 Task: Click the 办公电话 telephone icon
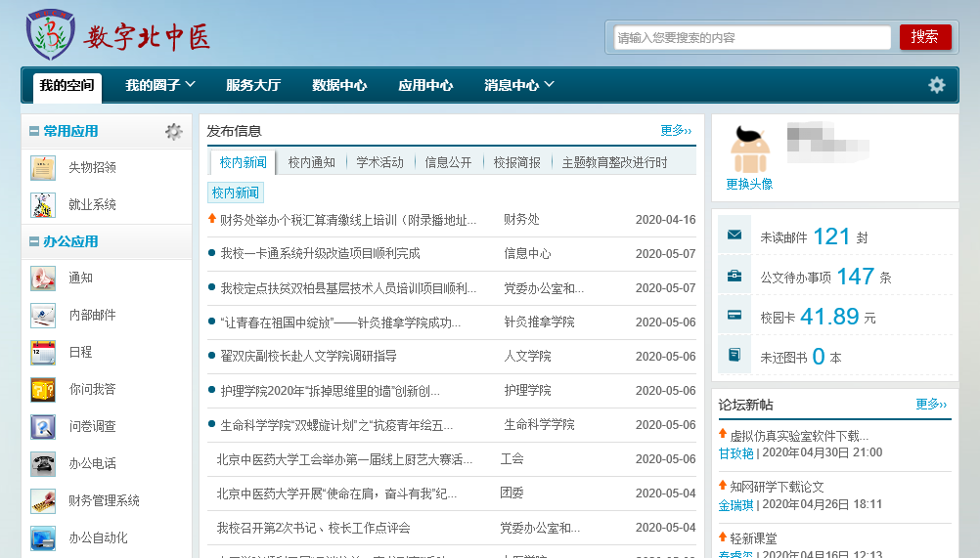pos(43,463)
